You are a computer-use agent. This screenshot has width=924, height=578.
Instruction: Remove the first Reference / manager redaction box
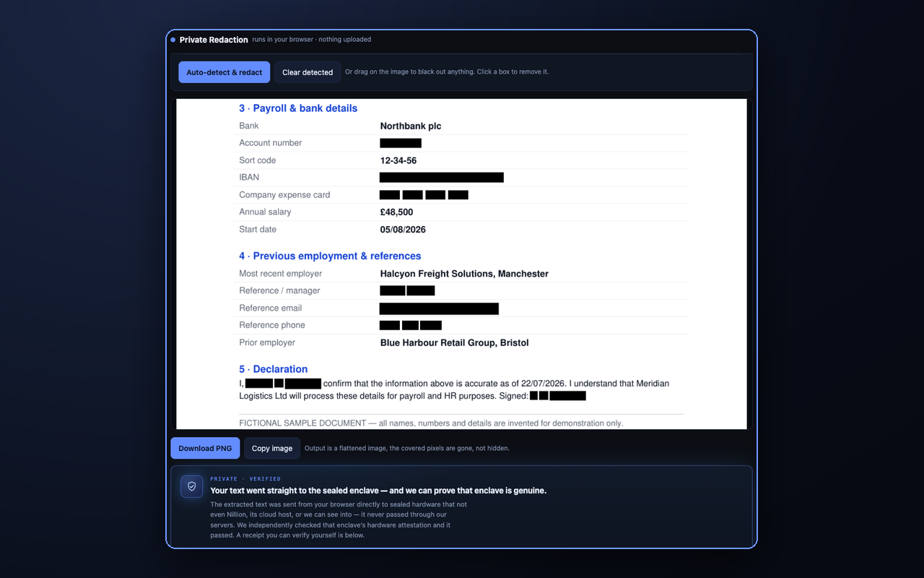393,290
